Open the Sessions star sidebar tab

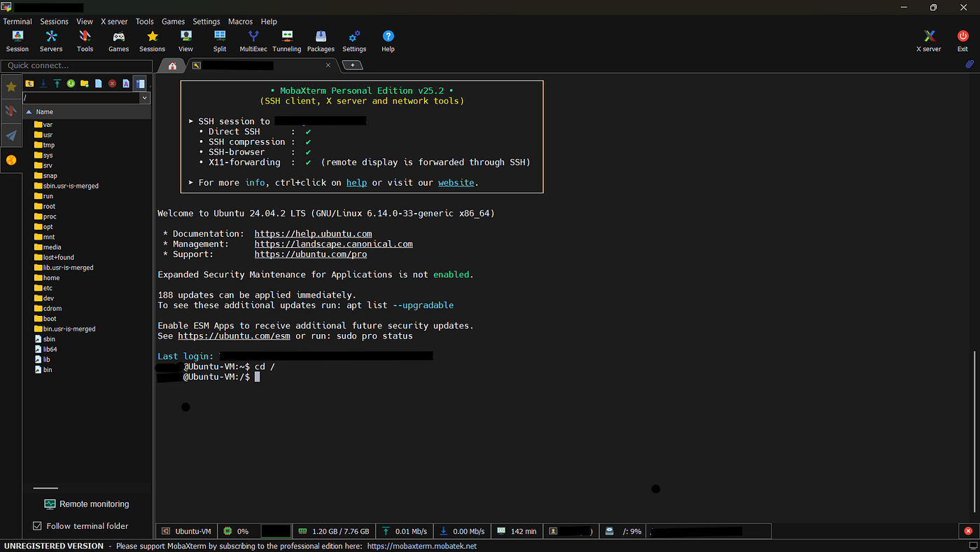tap(11, 87)
